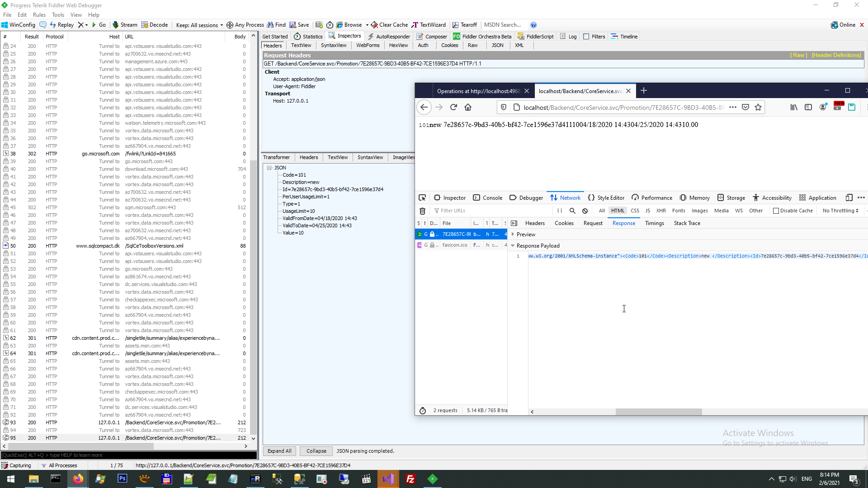This screenshot has width=868, height=488.
Task: Switch to the Timings tab
Action: 654,223
